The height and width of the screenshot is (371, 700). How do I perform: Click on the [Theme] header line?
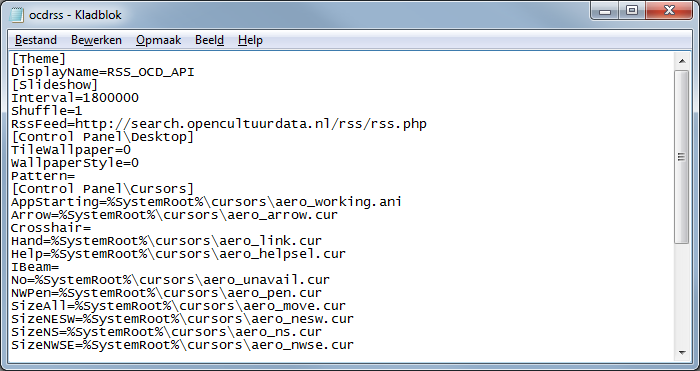[x=38, y=59]
